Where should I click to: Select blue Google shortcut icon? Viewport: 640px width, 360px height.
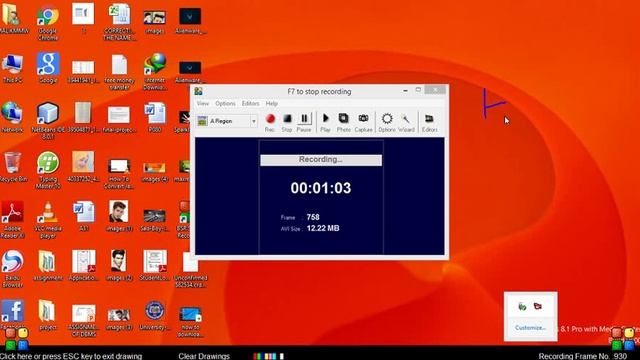[48, 68]
